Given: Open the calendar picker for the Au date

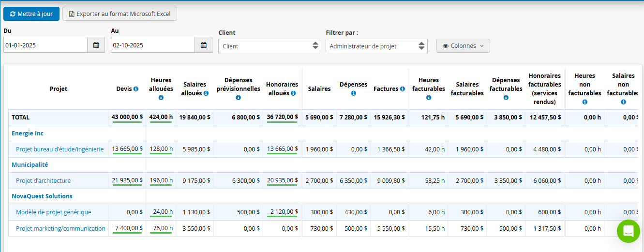Looking at the screenshot, I should 204,45.
